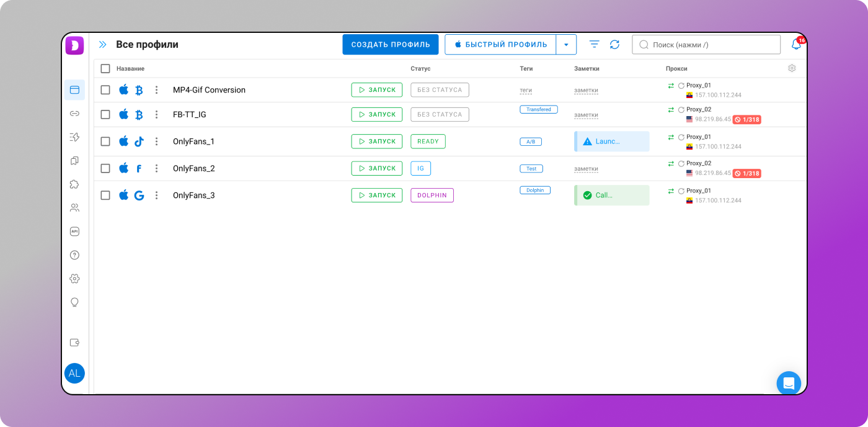Open Extensions puzzle icon in sidebar
868x427 pixels.
click(x=74, y=184)
